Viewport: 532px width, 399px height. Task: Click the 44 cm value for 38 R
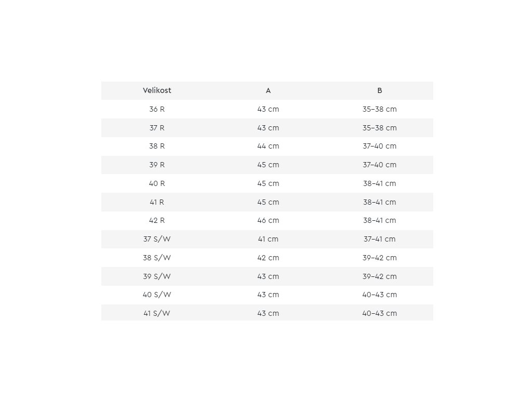tap(268, 146)
